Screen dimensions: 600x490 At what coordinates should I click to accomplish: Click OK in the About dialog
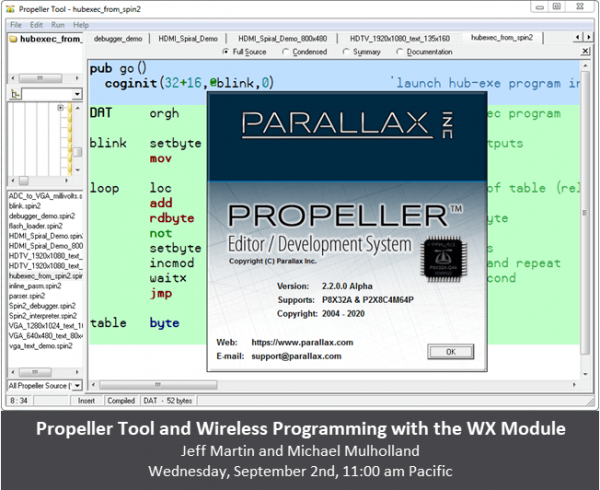(x=450, y=352)
